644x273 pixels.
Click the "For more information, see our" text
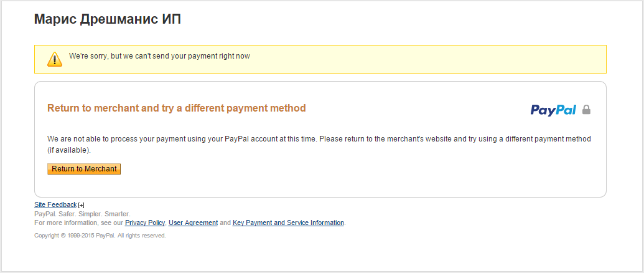(78, 223)
